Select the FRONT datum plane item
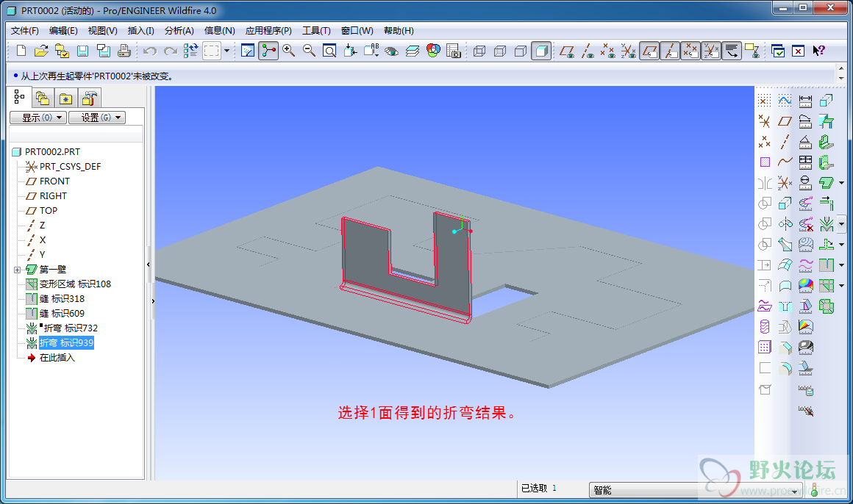 point(54,181)
